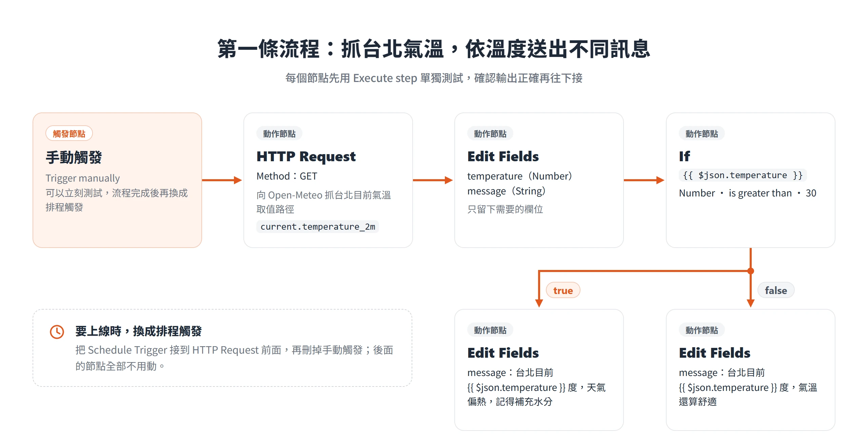Click 向 Open-Meteo 抓台北目前氣溫 description
Screen dimensions: 868x439
pos(324,195)
